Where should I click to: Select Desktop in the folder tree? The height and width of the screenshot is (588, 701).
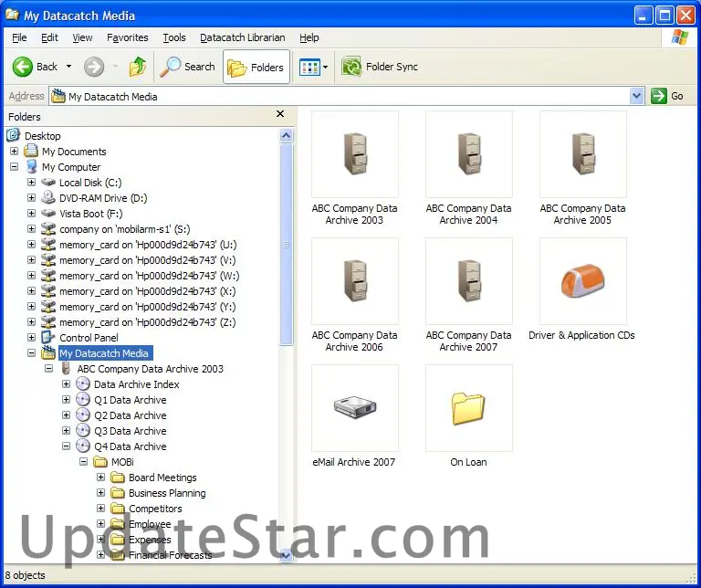pyautogui.click(x=43, y=136)
